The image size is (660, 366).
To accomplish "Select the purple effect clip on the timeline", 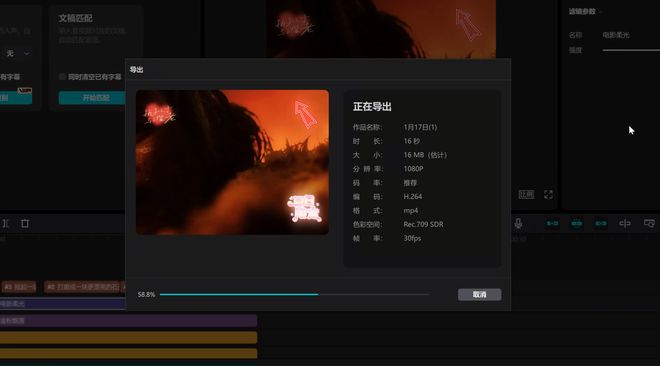I will 128,321.
